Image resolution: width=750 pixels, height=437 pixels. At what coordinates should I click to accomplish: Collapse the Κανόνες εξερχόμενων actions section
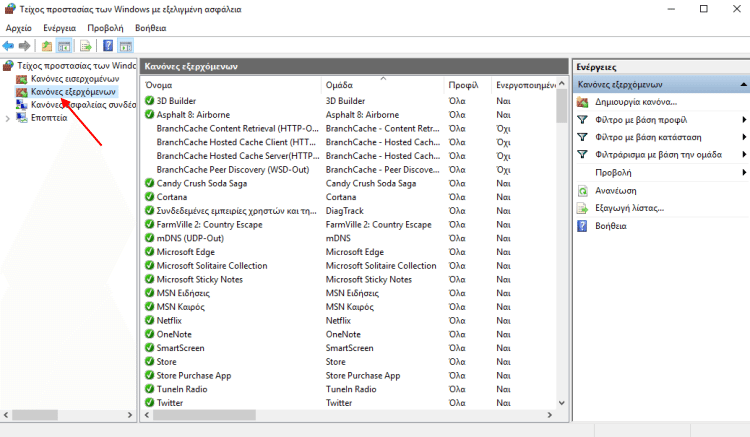(x=743, y=85)
